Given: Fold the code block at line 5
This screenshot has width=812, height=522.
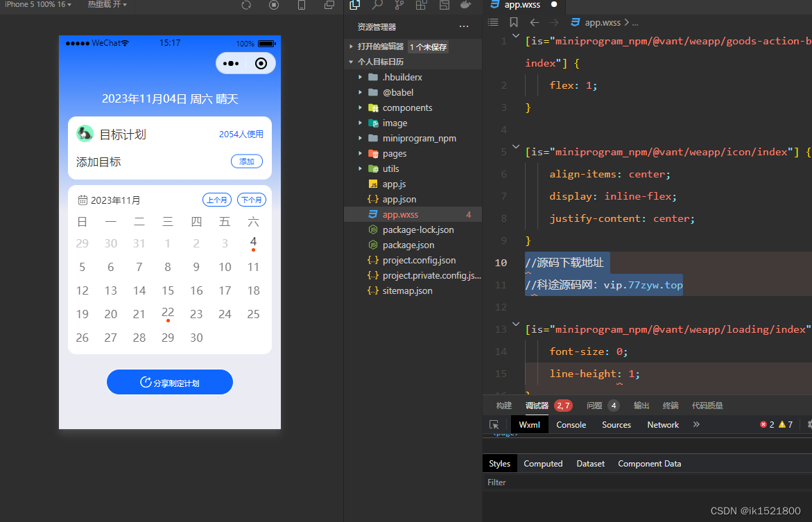Looking at the screenshot, I should point(516,146).
